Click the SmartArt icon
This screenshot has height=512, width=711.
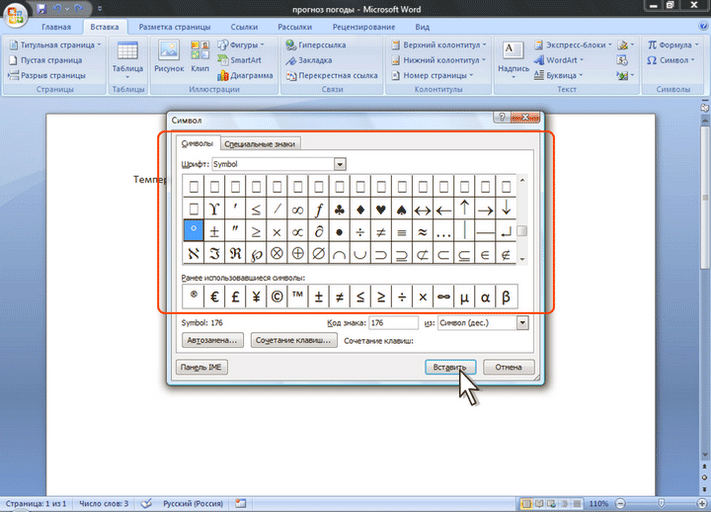click(239, 60)
